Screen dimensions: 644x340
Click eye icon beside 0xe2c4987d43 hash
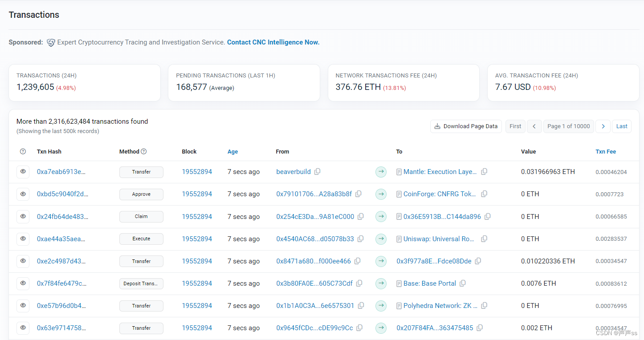tap(23, 261)
